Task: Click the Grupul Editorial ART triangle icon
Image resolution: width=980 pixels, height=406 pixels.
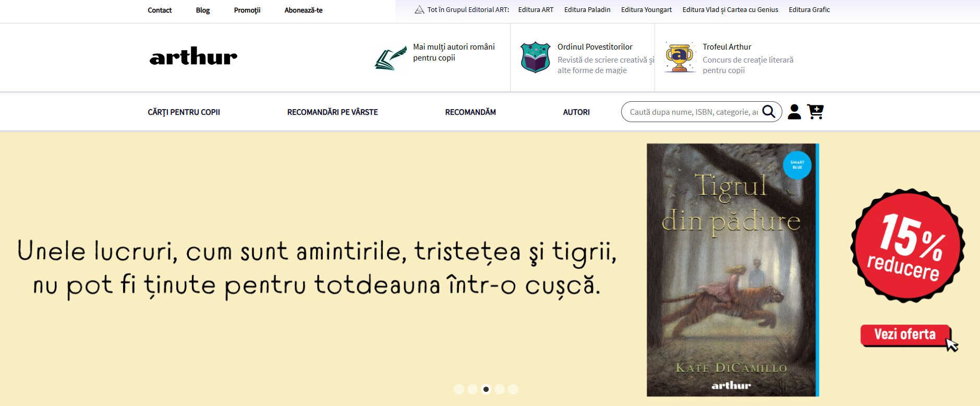Action: pos(419,10)
